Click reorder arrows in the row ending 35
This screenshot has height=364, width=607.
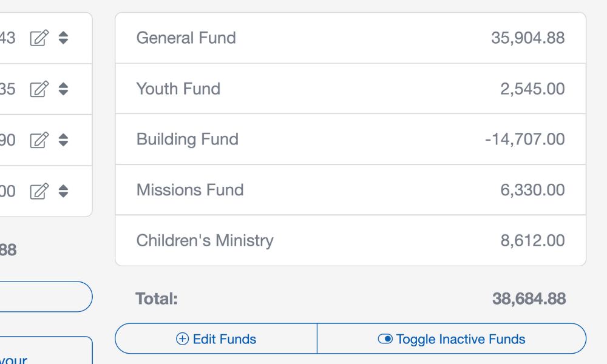(x=64, y=89)
